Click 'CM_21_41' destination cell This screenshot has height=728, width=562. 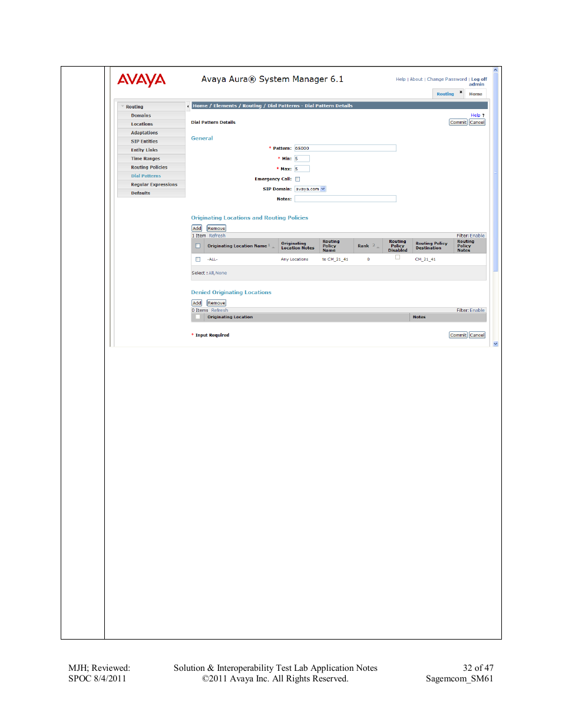pyautogui.click(x=425, y=259)
